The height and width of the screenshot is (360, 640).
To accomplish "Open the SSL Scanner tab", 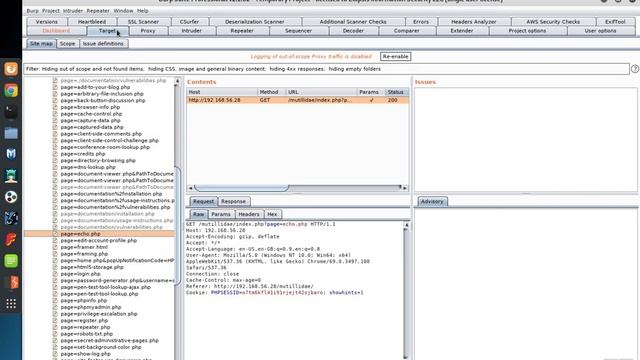I will point(143,22).
